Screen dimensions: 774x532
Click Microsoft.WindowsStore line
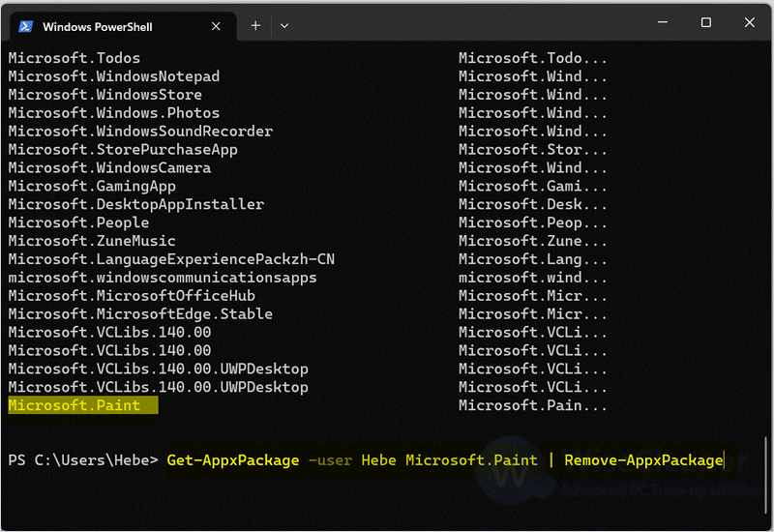(x=105, y=94)
